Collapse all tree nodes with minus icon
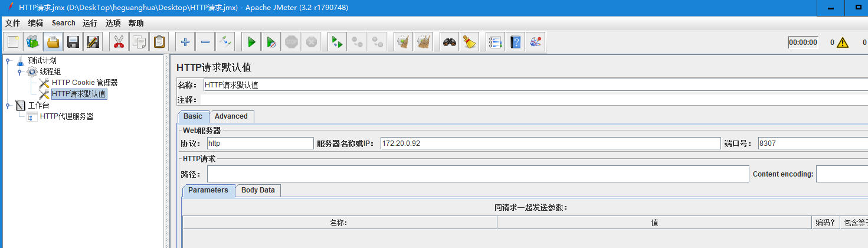 (205, 42)
